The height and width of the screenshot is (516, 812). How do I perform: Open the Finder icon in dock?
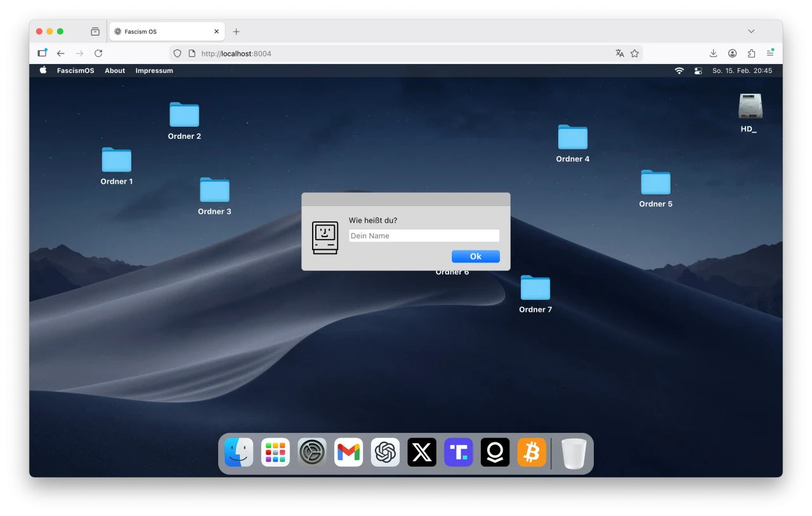(239, 453)
